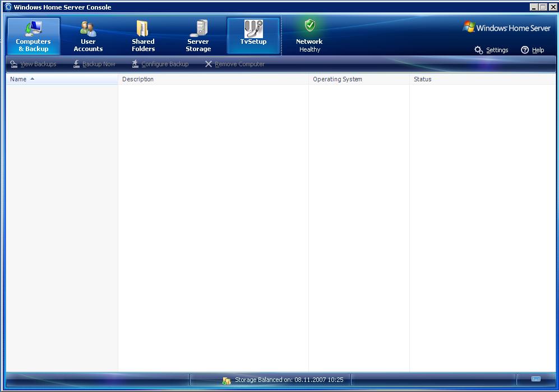The width and height of the screenshot is (559, 392).
Task: Sort by the Name column header
Action: pos(62,79)
